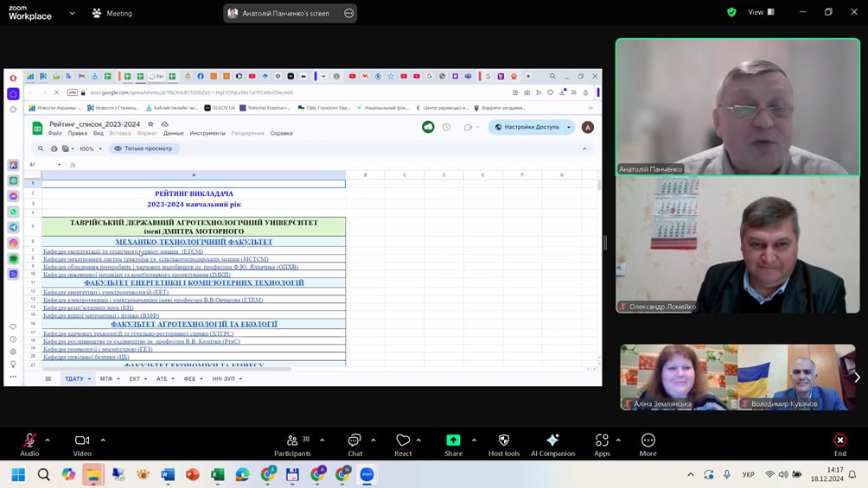Toggle the camera with the Video button
The height and width of the screenshot is (488, 868).
coord(82,440)
